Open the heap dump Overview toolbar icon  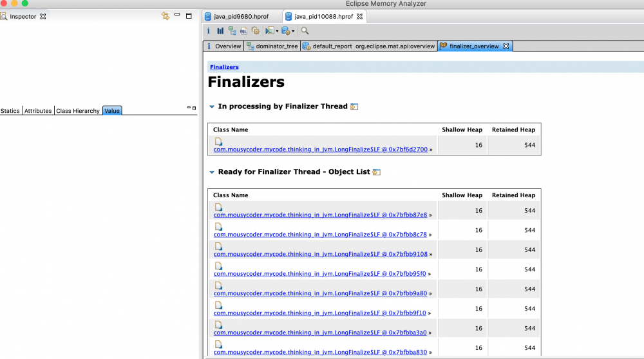[209, 31]
